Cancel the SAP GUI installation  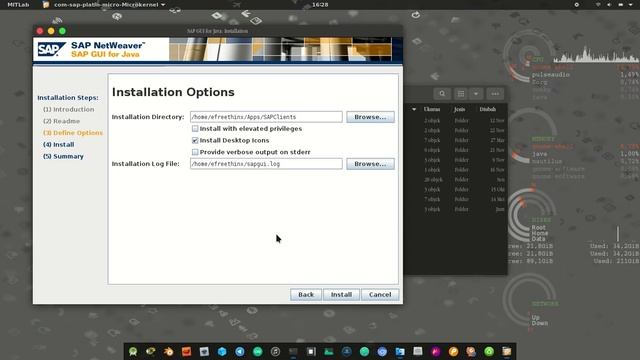pyautogui.click(x=380, y=295)
